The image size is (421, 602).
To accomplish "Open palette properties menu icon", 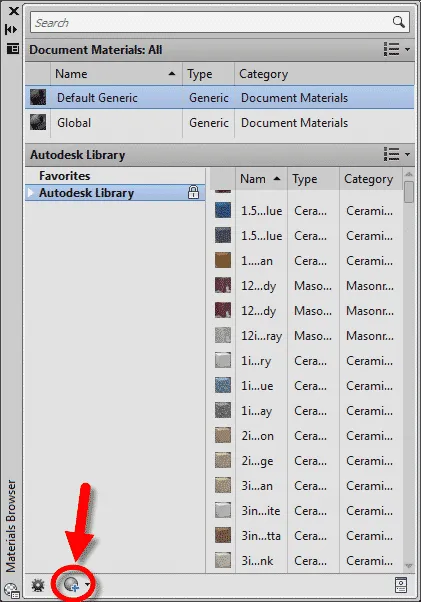I will pos(13,49).
